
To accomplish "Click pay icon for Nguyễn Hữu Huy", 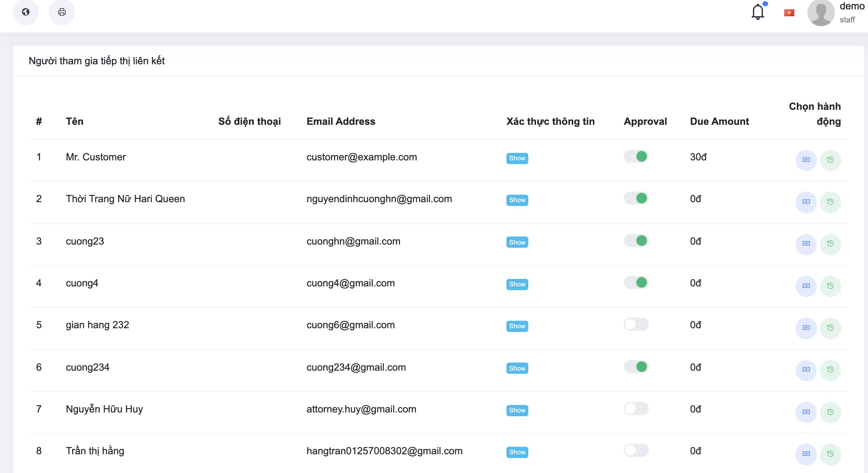I will point(806,412).
